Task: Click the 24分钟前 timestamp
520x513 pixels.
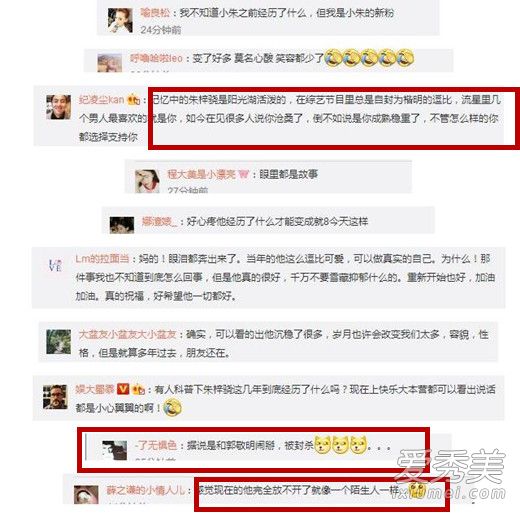Action: coord(161,30)
